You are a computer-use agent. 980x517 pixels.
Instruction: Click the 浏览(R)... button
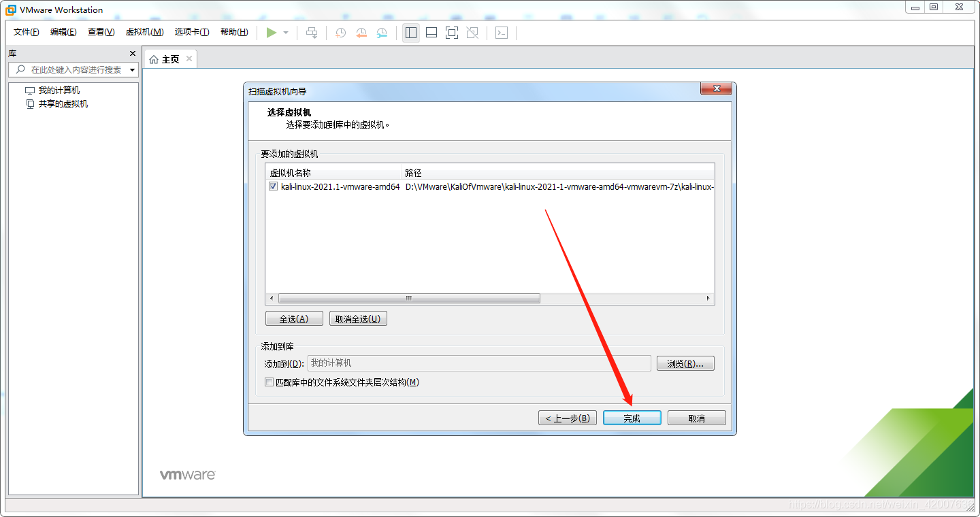coord(685,364)
